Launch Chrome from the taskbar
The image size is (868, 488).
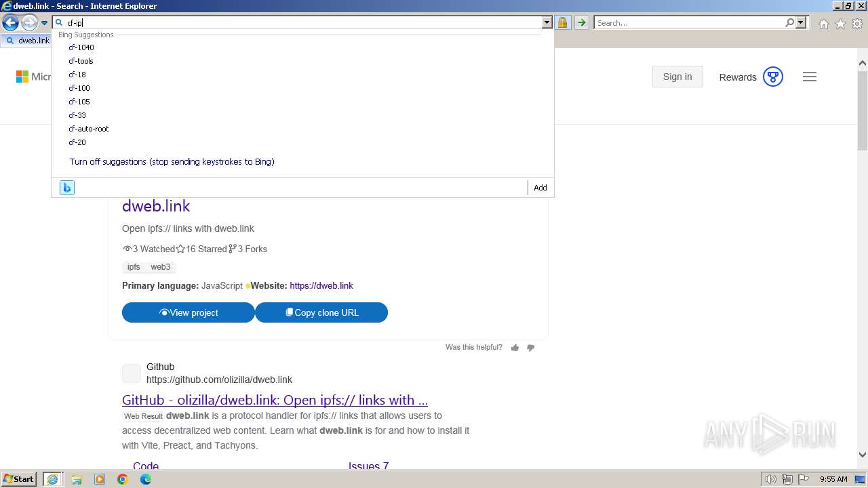point(123,479)
